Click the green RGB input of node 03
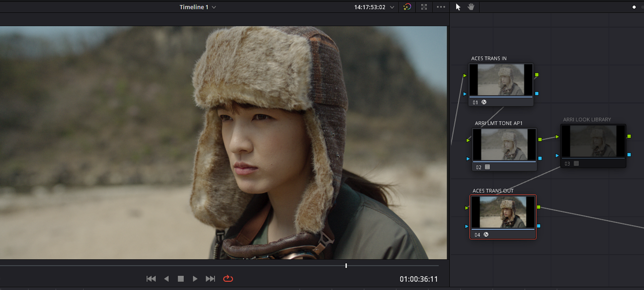 click(x=557, y=136)
